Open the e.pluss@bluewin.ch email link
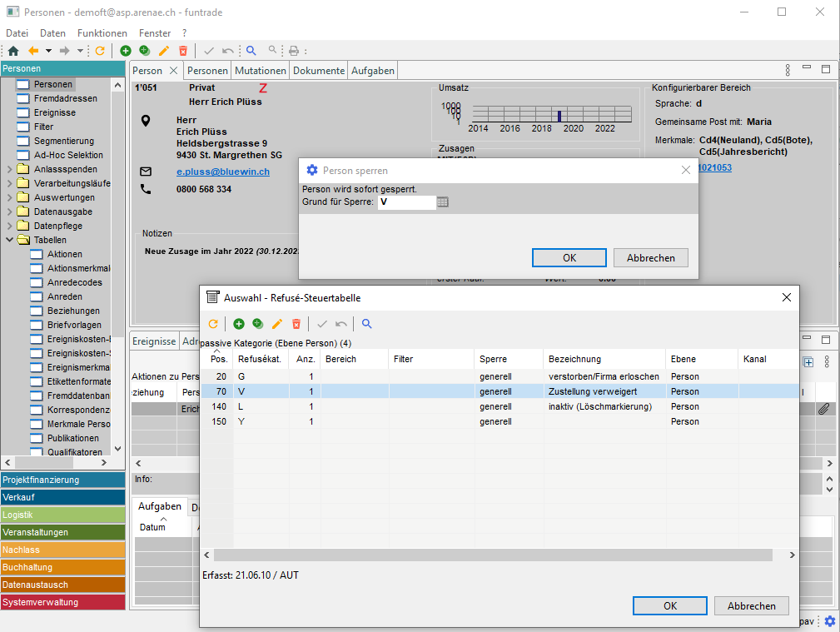 [223, 172]
